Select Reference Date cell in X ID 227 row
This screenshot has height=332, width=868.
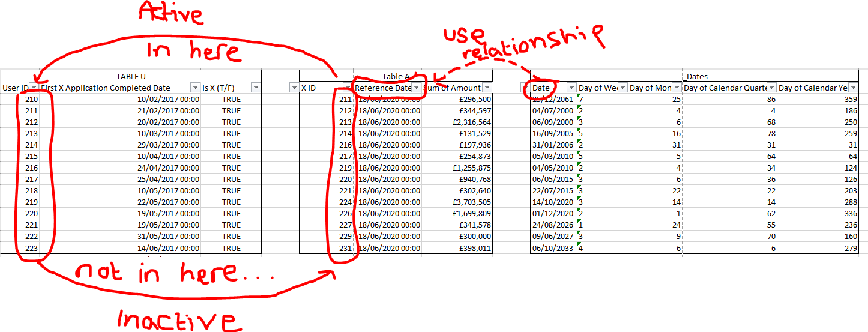tap(387, 225)
